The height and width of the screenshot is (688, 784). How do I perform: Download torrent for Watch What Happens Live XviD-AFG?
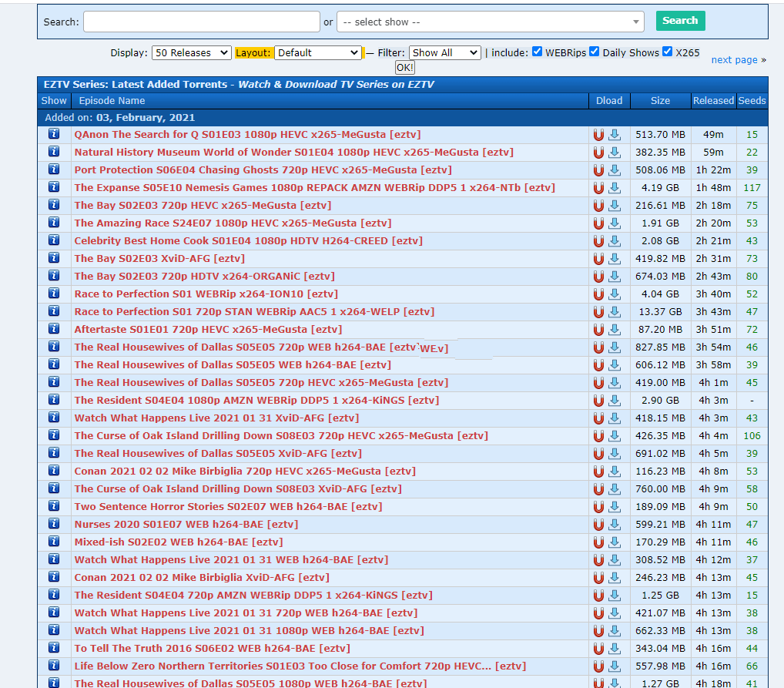coord(615,418)
